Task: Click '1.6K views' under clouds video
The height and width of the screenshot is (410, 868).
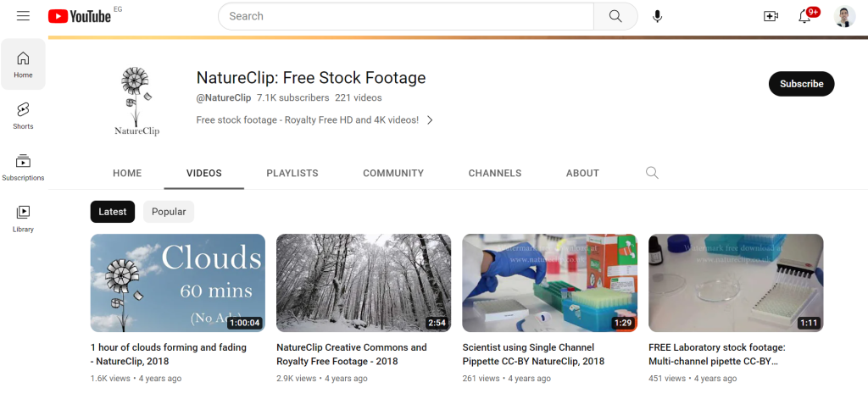Action: [x=110, y=379]
